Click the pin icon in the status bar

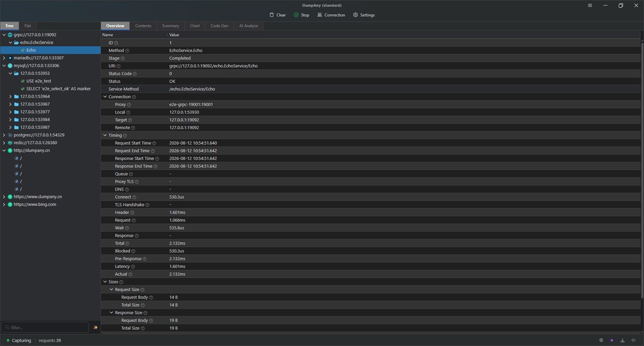[x=633, y=340]
